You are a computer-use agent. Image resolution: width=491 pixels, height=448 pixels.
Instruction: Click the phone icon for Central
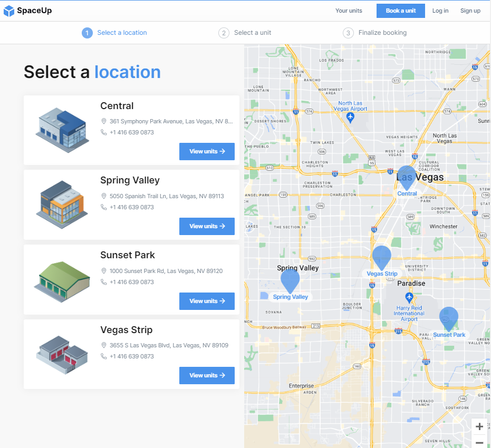coord(104,132)
